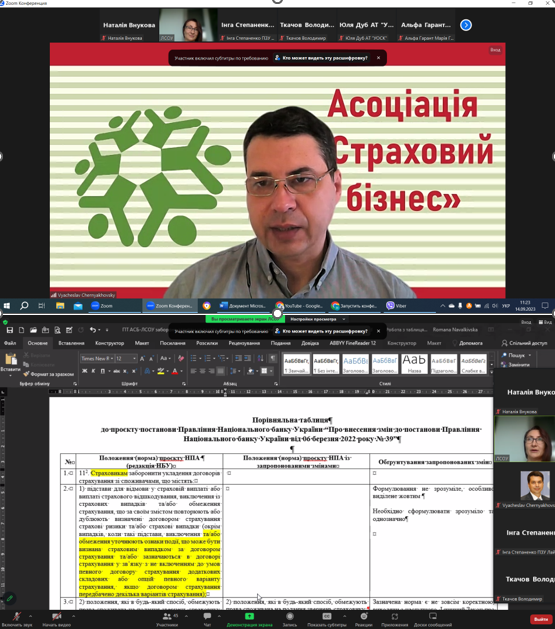555x629 pixels.
Task: Switch to the Рецензування ribbon tab
Action: [x=244, y=343]
